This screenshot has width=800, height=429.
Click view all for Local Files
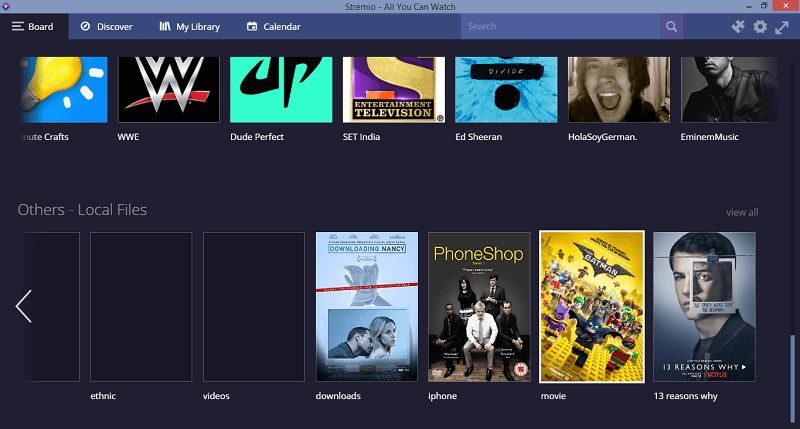742,212
